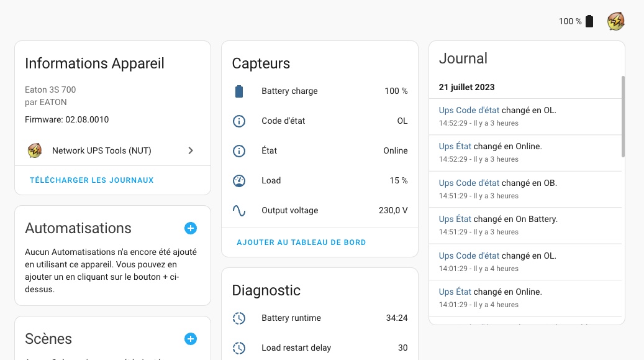
Task: Click the 21 juillet 2023 date header
Action: click(x=466, y=87)
